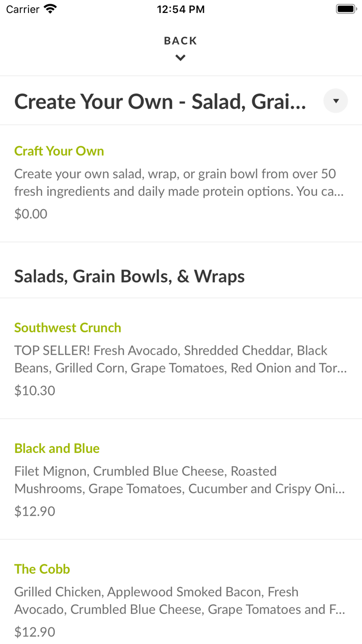
Task: Click the clock showing 12:54 PM
Action: pyautogui.click(x=180, y=9)
